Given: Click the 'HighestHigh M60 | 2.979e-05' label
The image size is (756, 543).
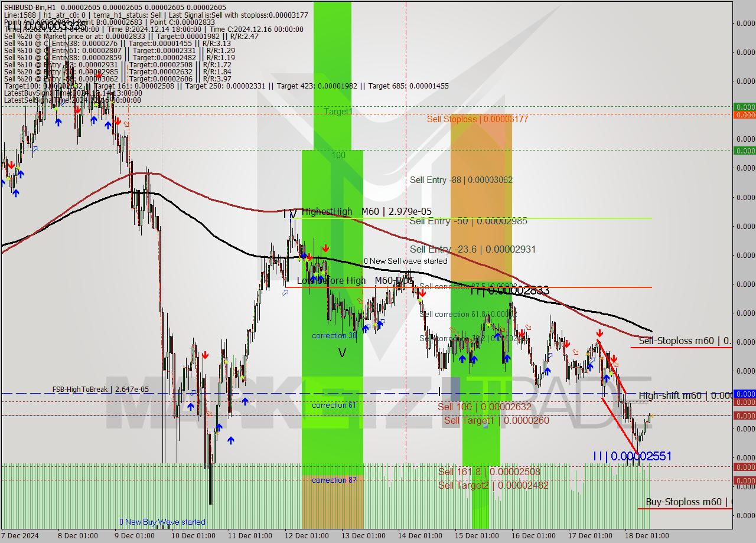Looking at the screenshot, I should 367,211.
